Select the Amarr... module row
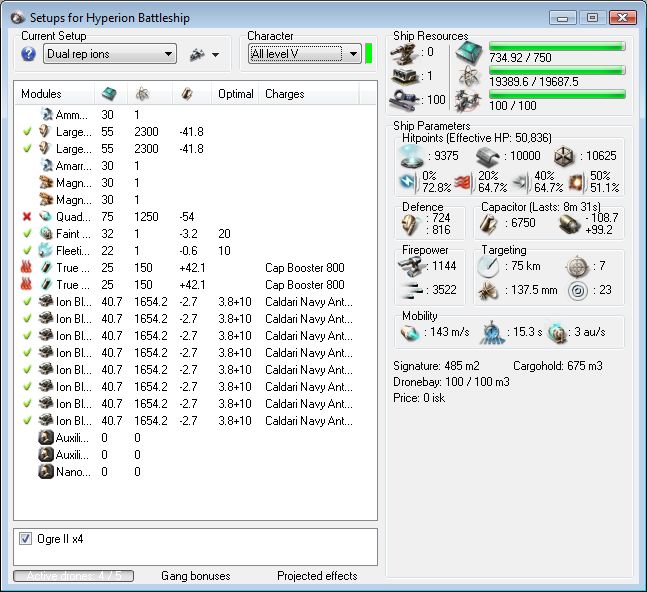The height and width of the screenshot is (592, 647). [x=196, y=165]
